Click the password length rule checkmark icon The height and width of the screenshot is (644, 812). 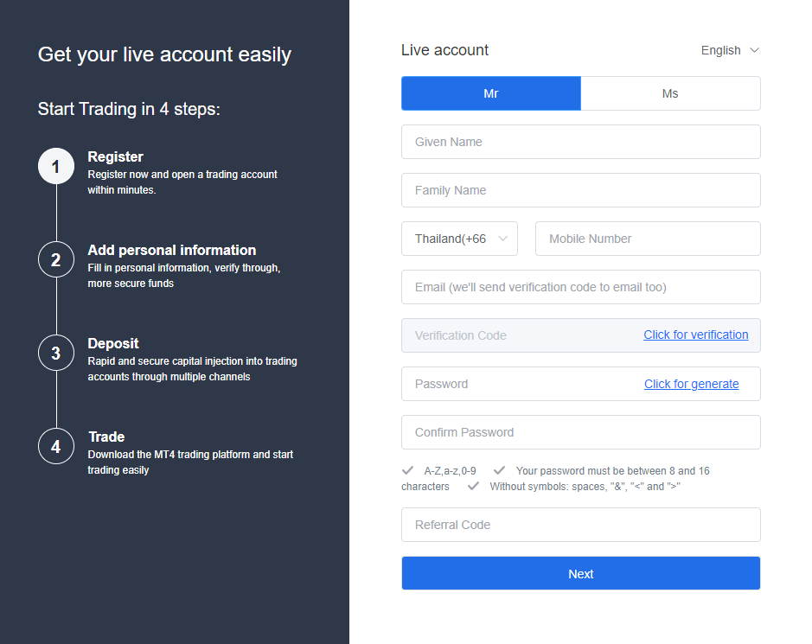click(499, 470)
